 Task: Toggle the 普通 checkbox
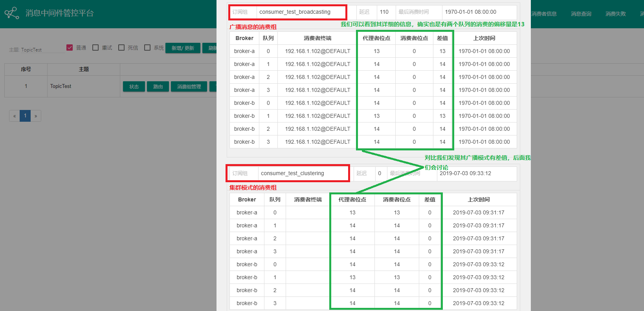tap(70, 48)
